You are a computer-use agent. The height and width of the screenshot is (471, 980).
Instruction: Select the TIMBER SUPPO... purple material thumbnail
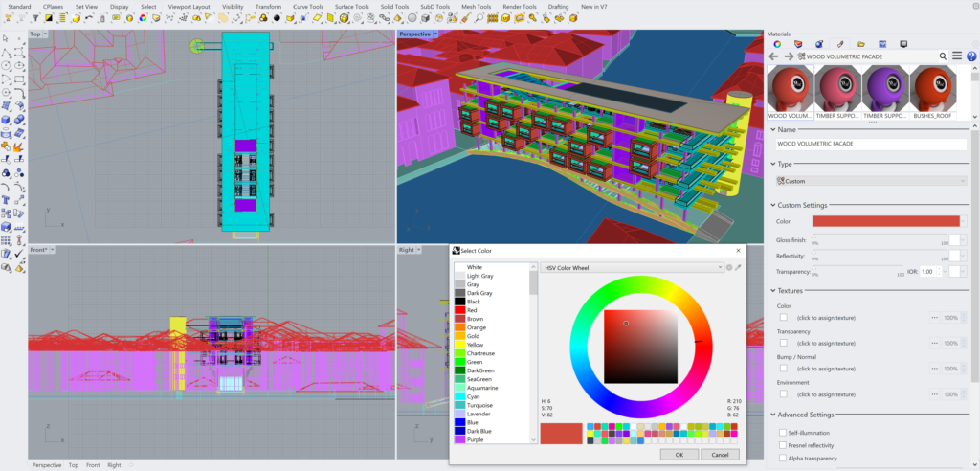pos(885,92)
